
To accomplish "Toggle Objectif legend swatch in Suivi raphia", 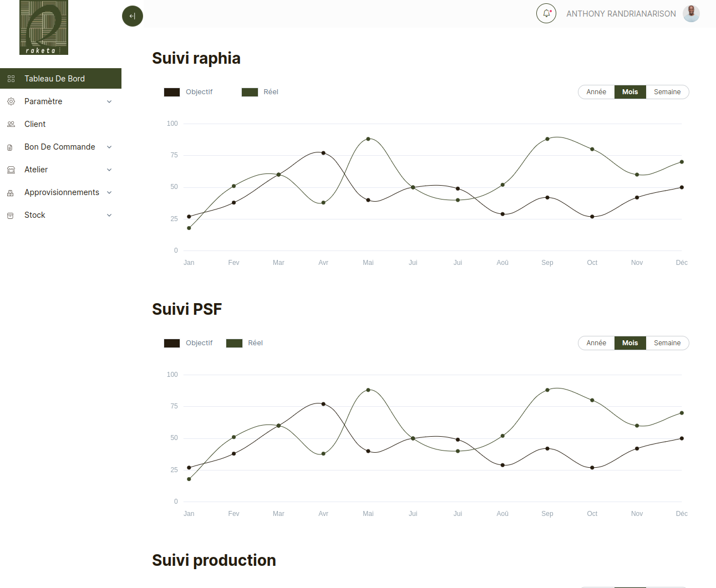I will (x=172, y=92).
